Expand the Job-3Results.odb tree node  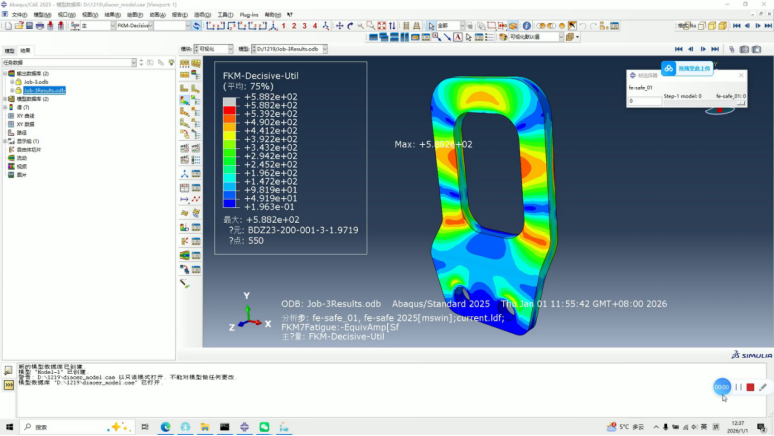(12, 90)
